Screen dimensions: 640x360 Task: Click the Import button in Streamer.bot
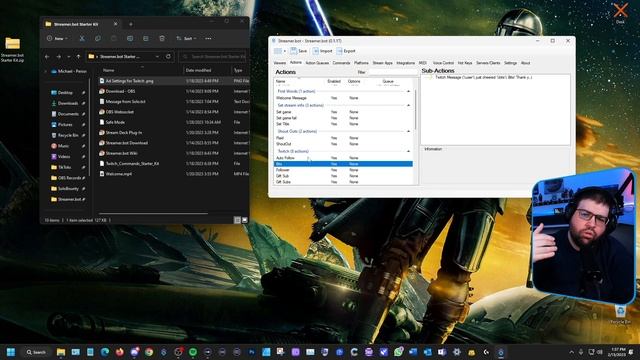[322, 51]
